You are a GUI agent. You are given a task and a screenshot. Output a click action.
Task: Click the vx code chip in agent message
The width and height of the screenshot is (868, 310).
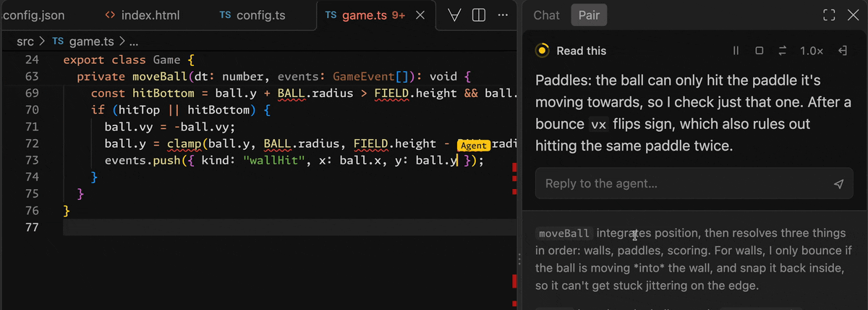click(x=597, y=124)
